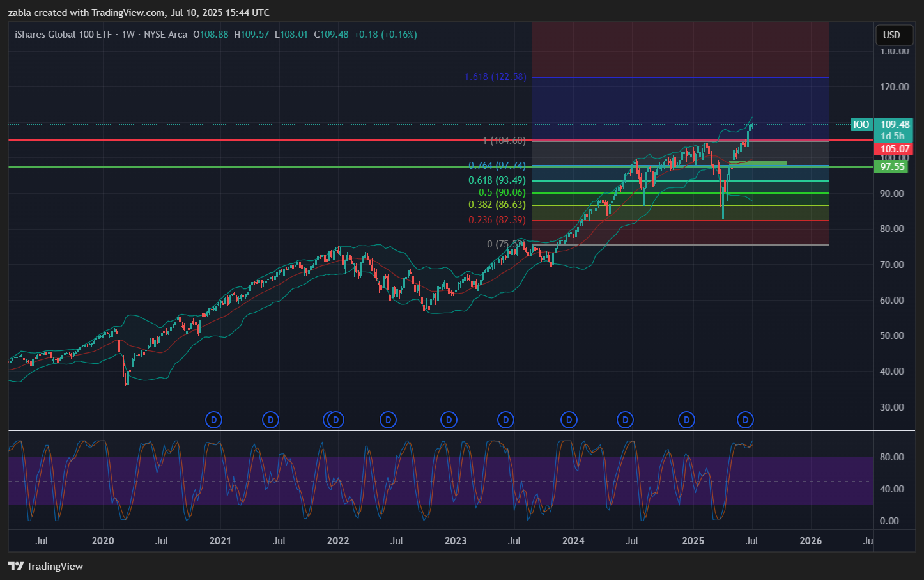Click the TradingView logo at bottom left
924x580 pixels.
click(x=46, y=566)
